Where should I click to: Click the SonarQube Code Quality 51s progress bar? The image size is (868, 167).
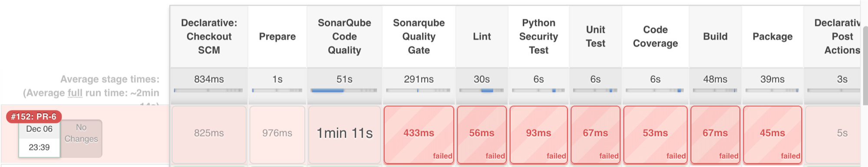click(344, 90)
